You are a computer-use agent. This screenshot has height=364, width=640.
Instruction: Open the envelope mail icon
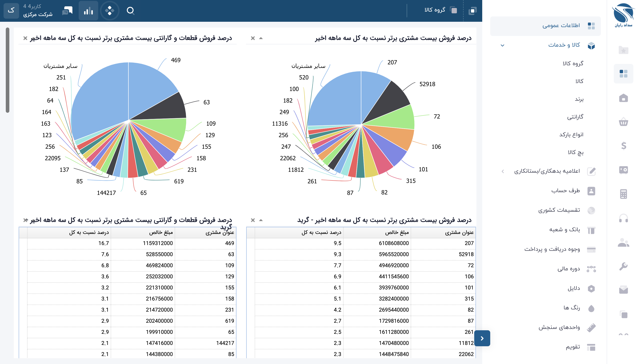[623, 290]
